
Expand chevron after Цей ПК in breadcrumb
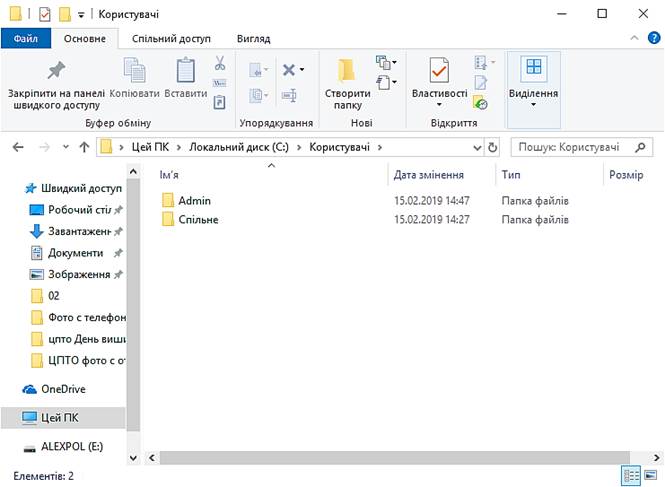179,147
